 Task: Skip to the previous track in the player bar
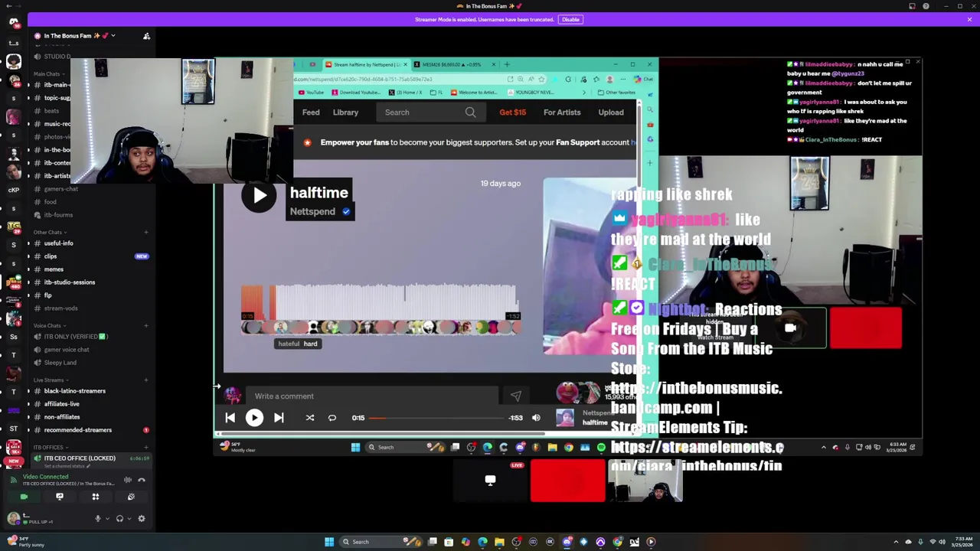[230, 418]
